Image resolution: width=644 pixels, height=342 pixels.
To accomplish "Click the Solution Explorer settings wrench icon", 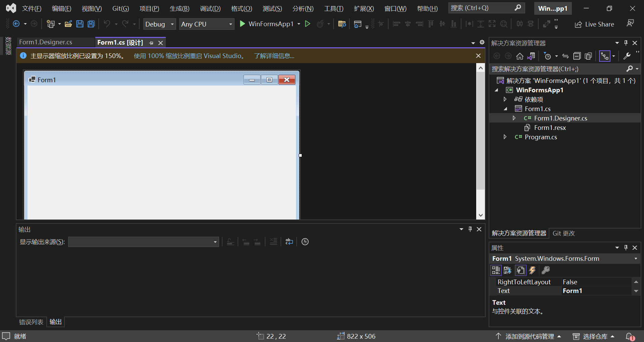I will coord(627,56).
